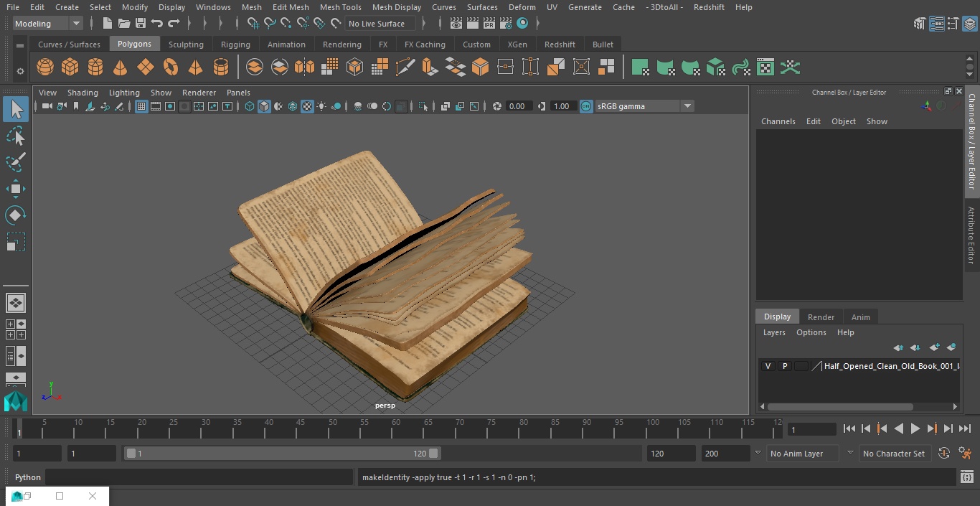Create a polygon cone from the shelf
The width and height of the screenshot is (980, 506).
(121, 67)
